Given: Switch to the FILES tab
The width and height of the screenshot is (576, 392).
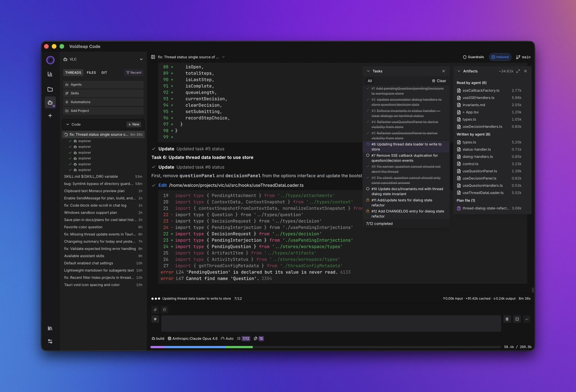Looking at the screenshot, I should [91, 73].
